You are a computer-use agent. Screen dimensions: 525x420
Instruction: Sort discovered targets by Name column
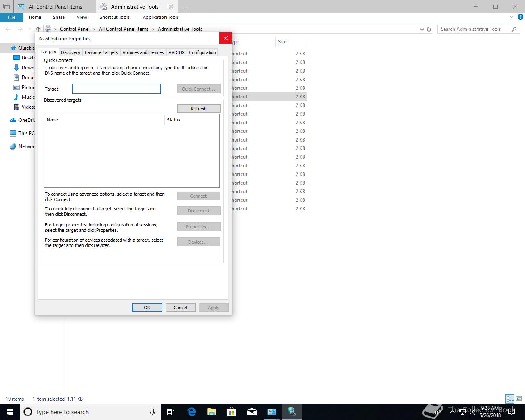coord(104,120)
